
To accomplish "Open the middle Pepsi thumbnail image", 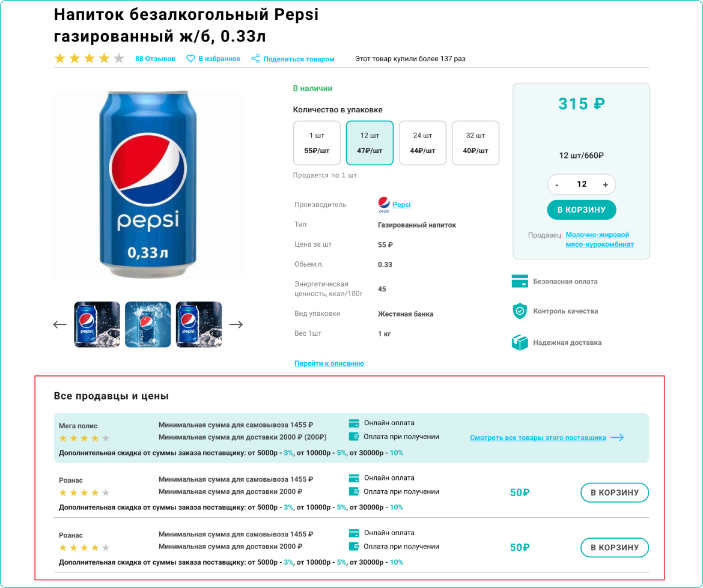I will pos(148,324).
